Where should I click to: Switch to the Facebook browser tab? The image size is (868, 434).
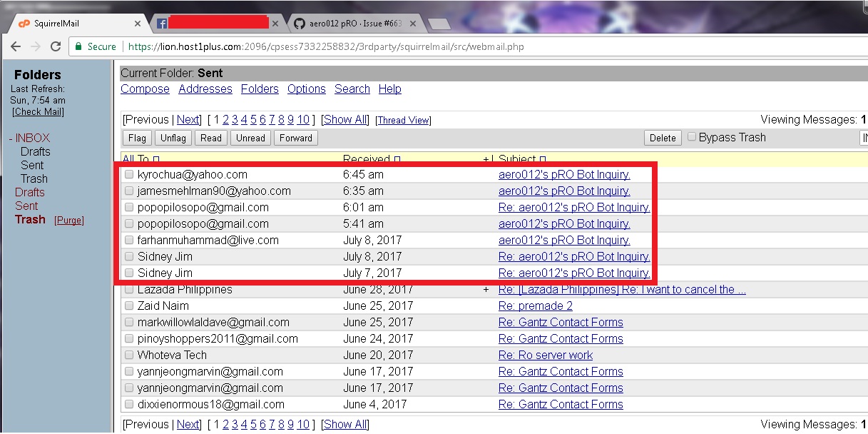[x=218, y=24]
